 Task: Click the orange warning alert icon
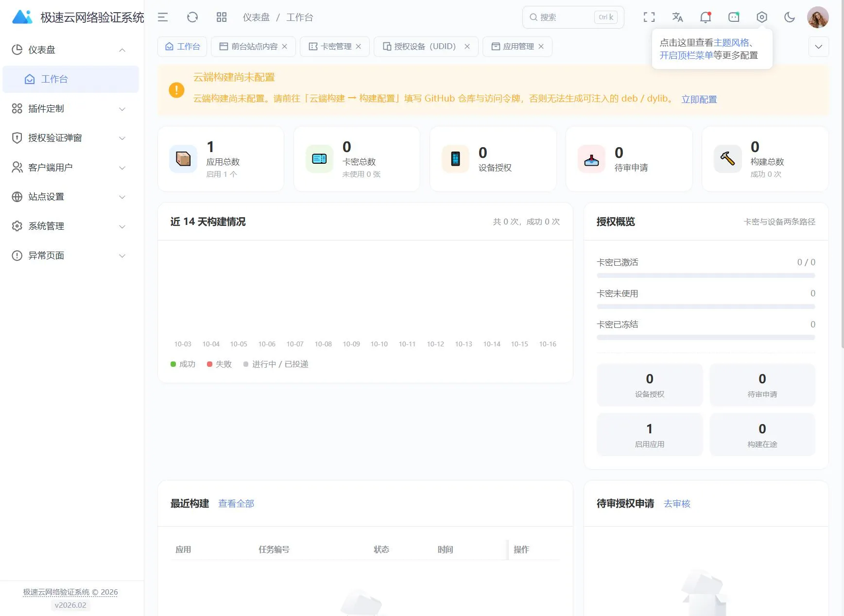coord(176,90)
